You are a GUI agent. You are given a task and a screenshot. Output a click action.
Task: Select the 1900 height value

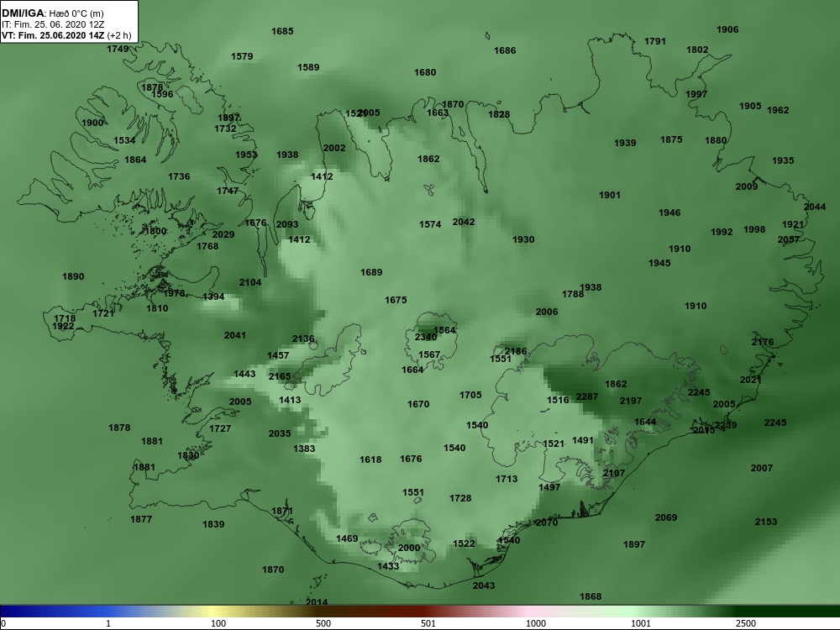pos(92,123)
